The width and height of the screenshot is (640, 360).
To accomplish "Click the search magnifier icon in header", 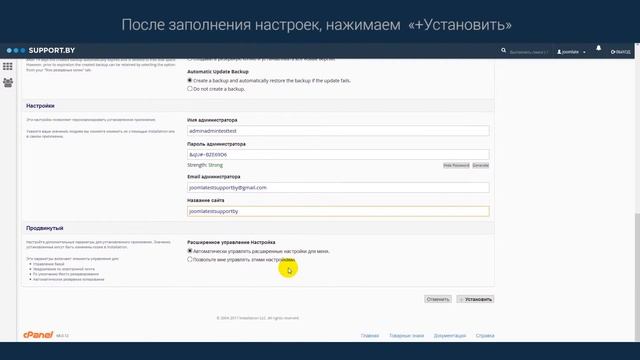I will (x=503, y=51).
